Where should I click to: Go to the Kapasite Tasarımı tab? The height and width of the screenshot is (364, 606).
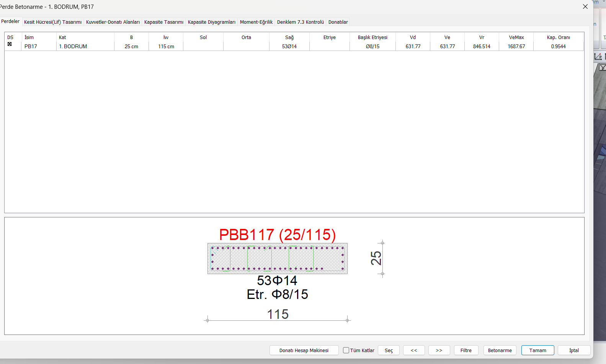tap(164, 22)
